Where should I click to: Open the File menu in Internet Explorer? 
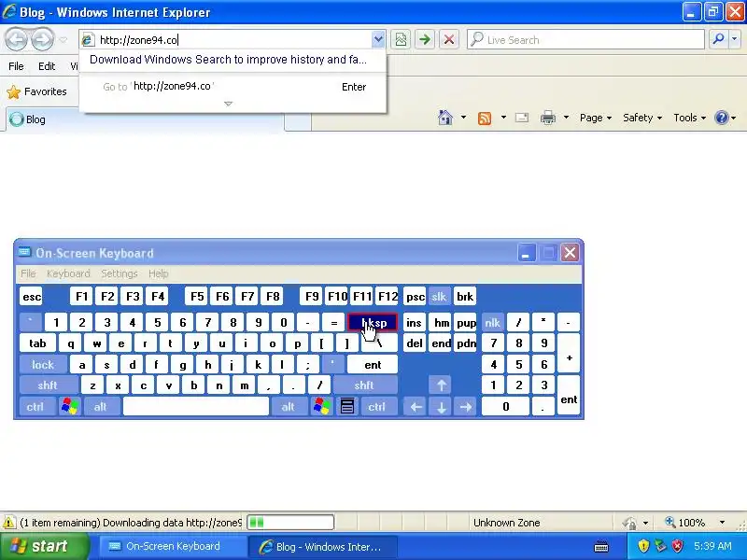point(16,66)
